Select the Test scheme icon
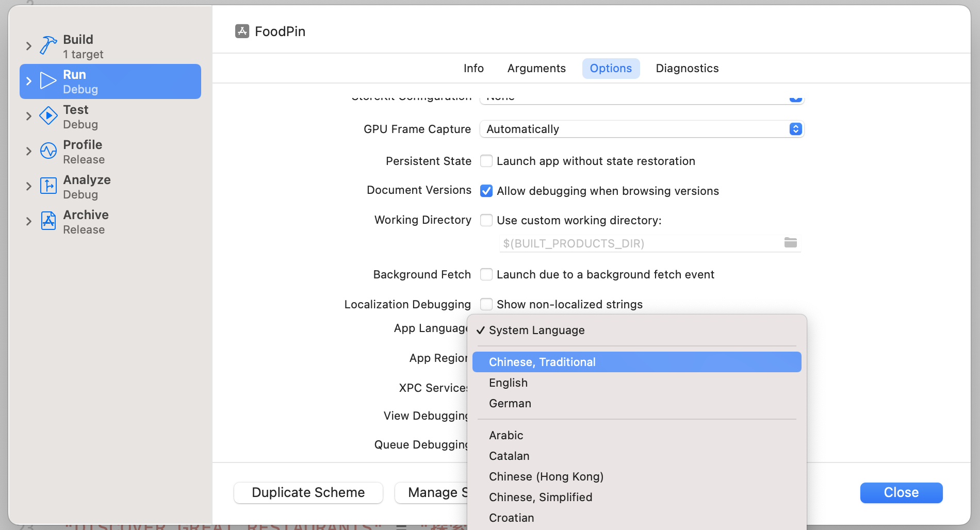Viewport: 980px width, 530px height. tap(48, 116)
